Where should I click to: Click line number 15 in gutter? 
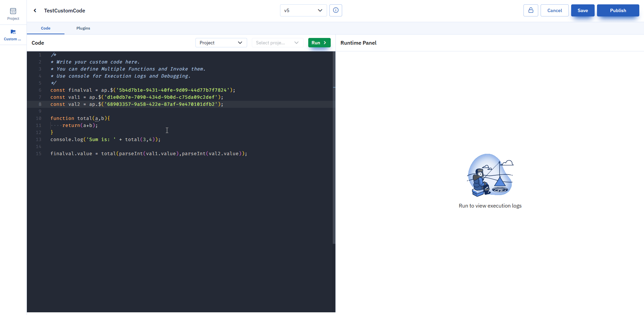tap(39, 153)
